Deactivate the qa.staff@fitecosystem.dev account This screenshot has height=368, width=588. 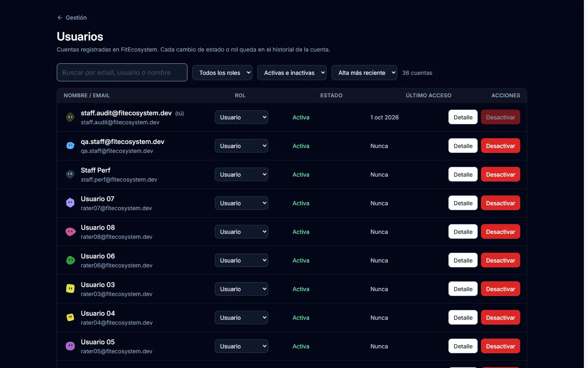pyautogui.click(x=501, y=146)
